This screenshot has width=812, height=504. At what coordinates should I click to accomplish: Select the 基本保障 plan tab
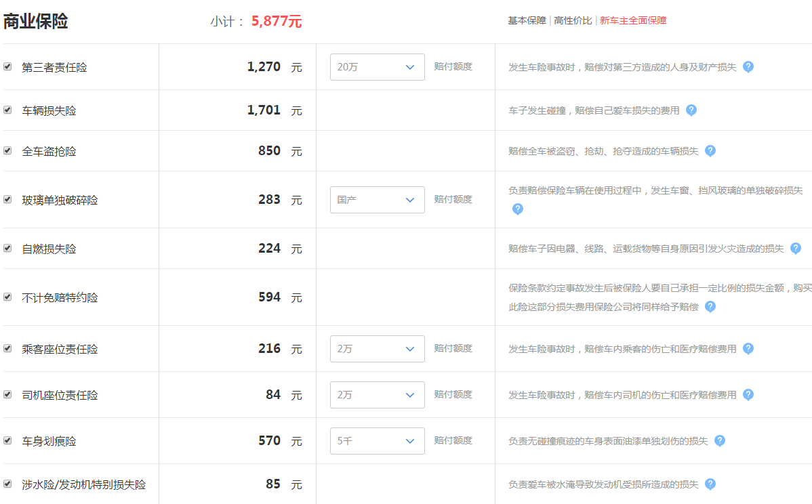coord(527,21)
